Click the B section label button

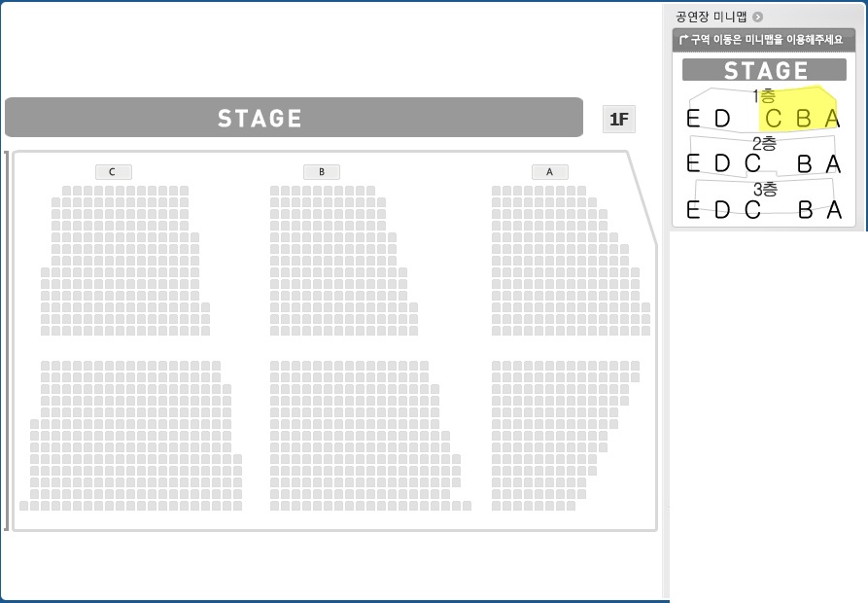pyautogui.click(x=322, y=172)
